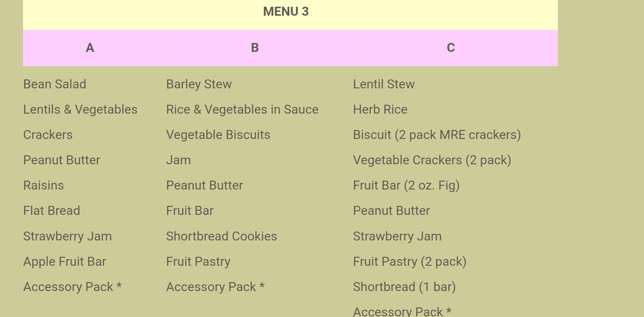This screenshot has height=317, width=644.
Task: Click Apple Fruit Bar entry
Action: [x=65, y=262]
